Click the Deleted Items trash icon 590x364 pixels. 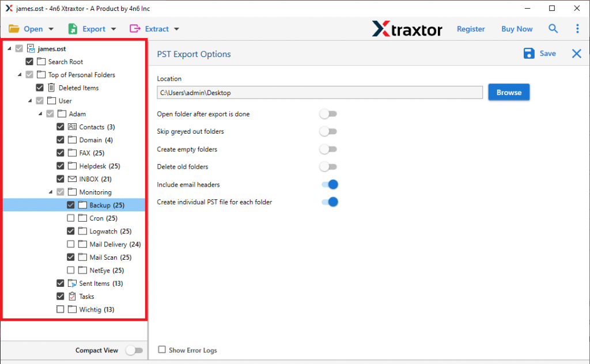(52, 88)
